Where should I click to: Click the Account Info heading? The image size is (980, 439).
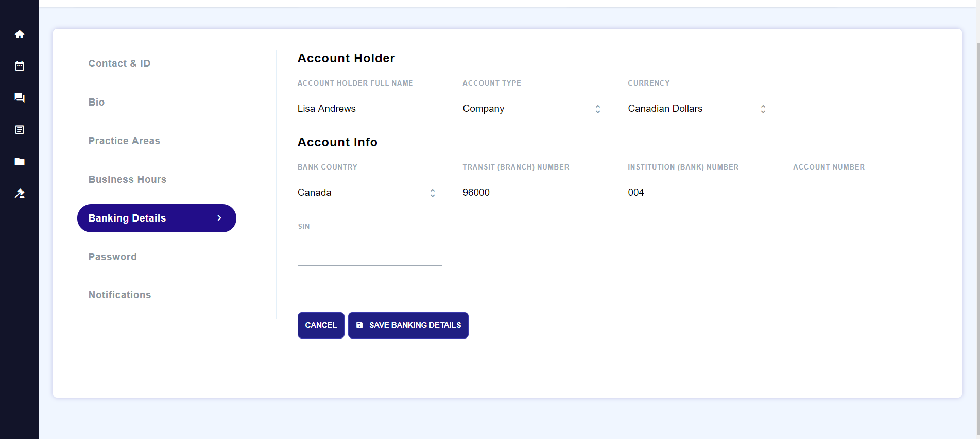coord(337,142)
